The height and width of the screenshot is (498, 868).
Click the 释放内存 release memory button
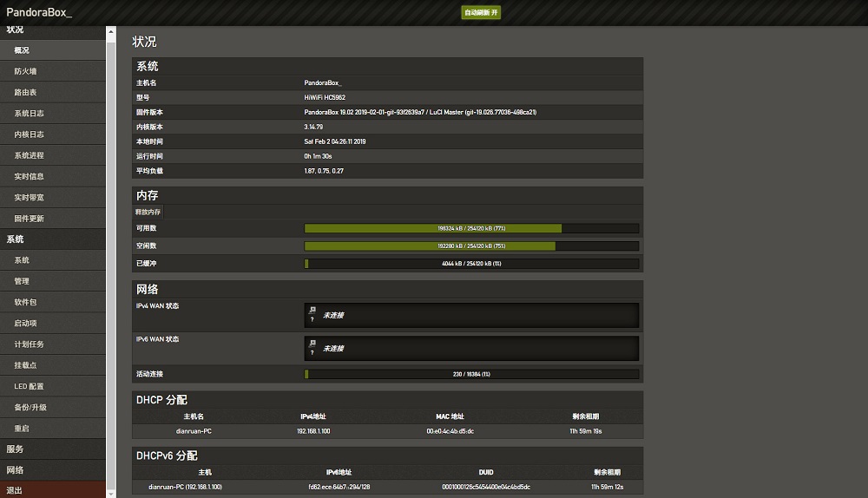[x=148, y=212]
